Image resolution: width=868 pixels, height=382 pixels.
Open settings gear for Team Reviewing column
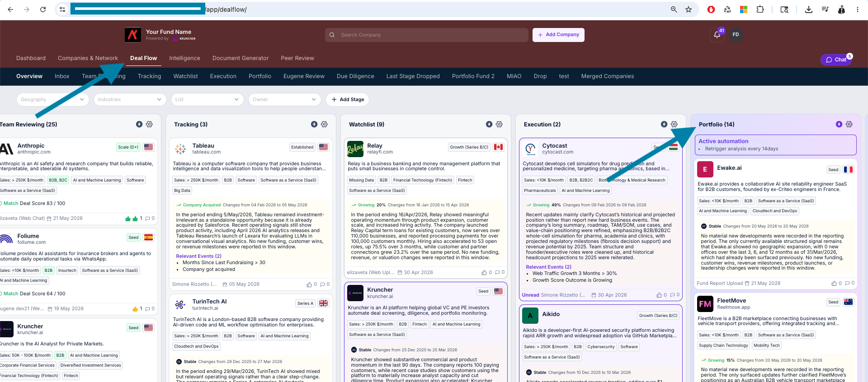pos(149,124)
